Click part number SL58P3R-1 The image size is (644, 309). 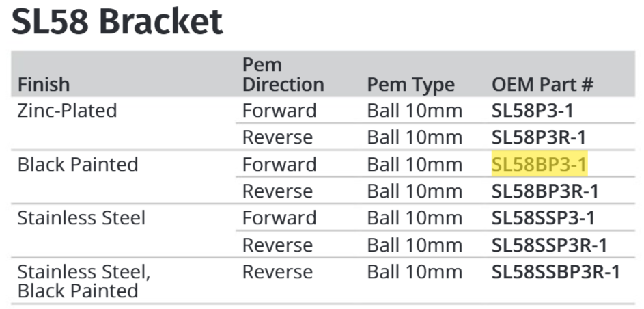point(539,137)
